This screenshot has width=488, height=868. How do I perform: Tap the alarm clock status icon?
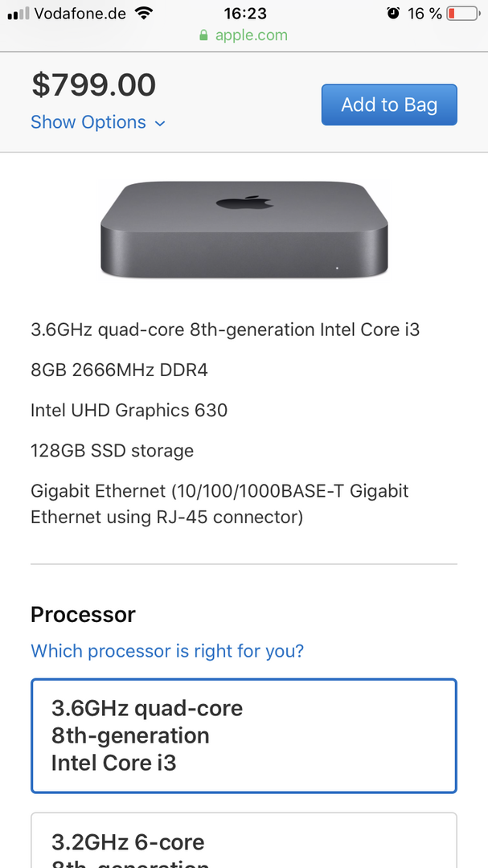393,13
